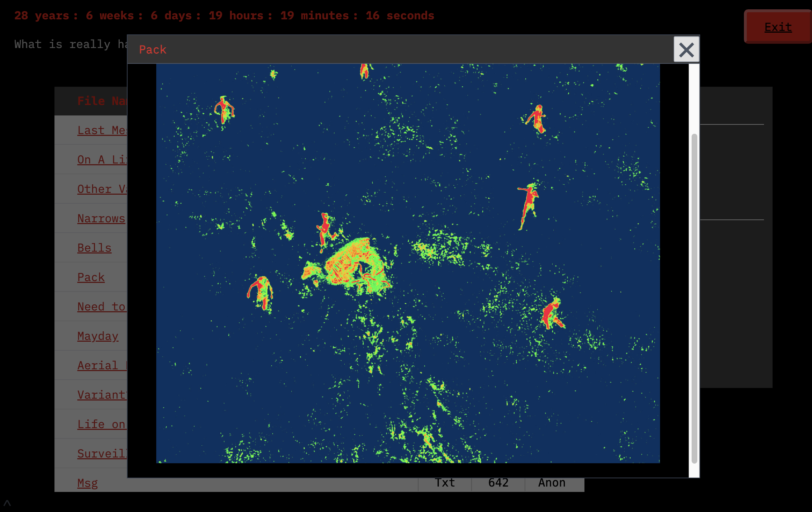Open the Last Message file link
812x512 pixels.
pyautogui.click(x=102, y=130)
